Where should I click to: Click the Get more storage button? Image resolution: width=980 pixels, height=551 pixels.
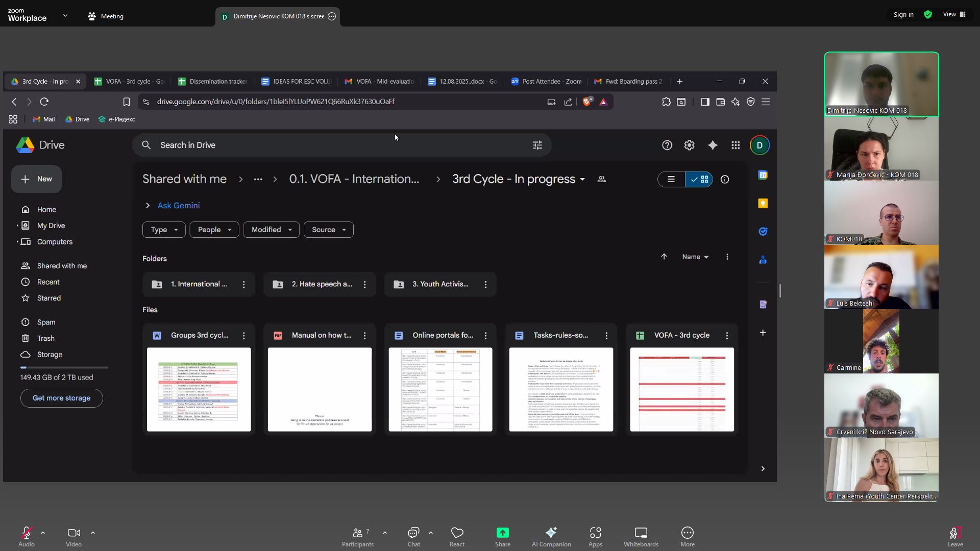[61, 398]
